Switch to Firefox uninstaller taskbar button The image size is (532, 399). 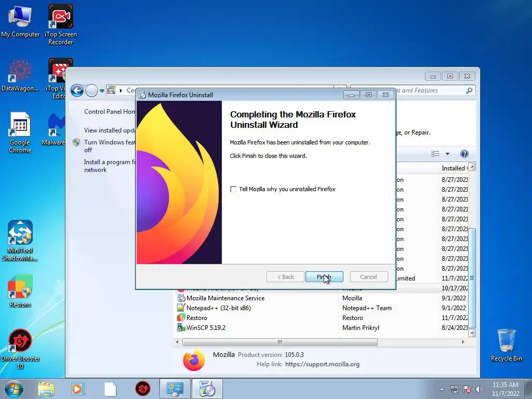[207, 389]
